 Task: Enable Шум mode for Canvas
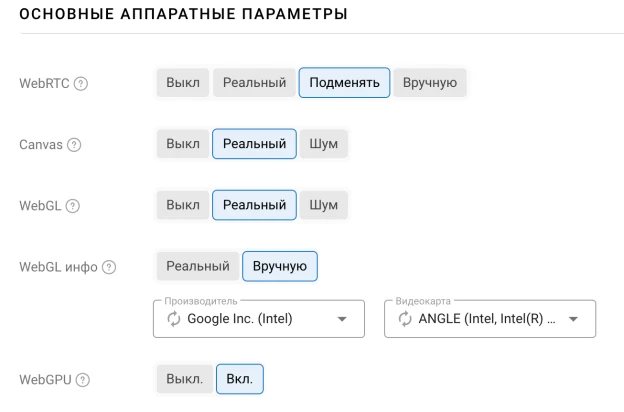[x=324, y=144]
